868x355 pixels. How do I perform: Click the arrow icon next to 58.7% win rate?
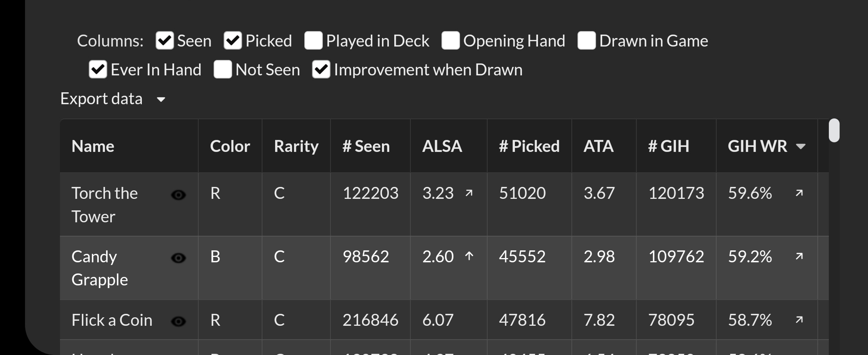click(799, 320)
